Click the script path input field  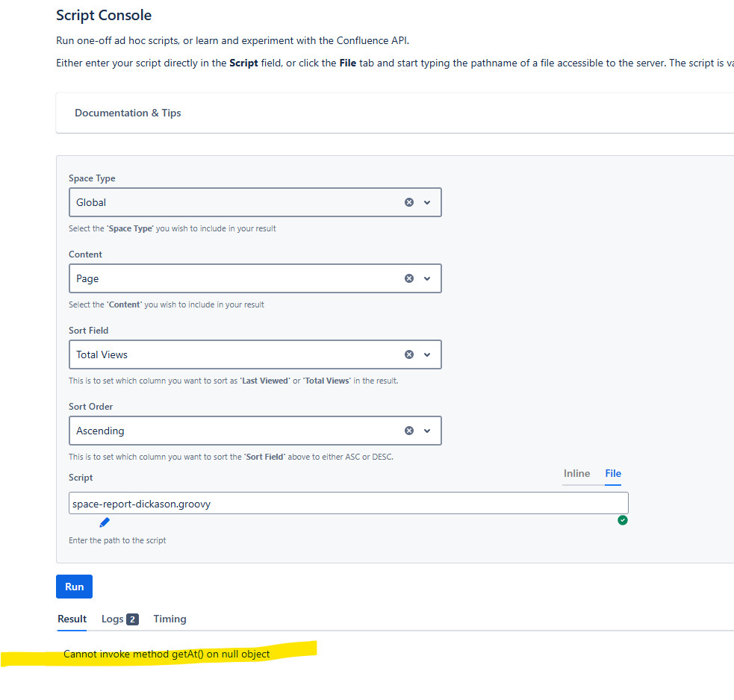348,503
